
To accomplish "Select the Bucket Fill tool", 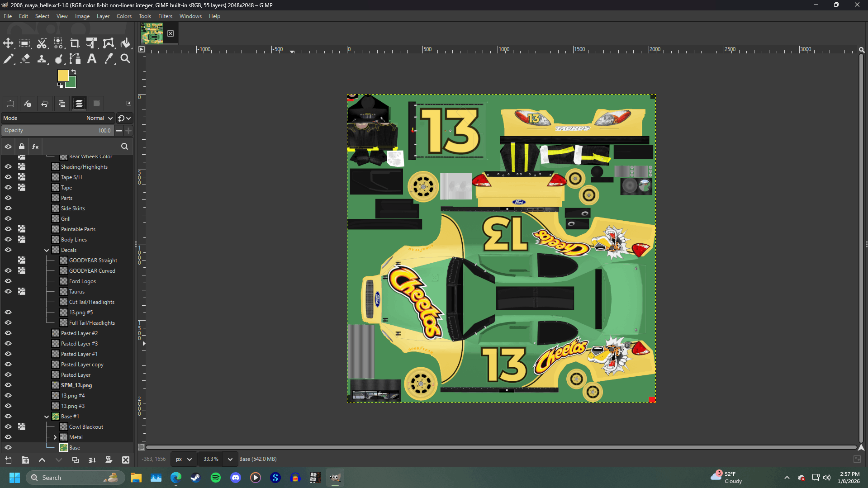I will (125, 43).
